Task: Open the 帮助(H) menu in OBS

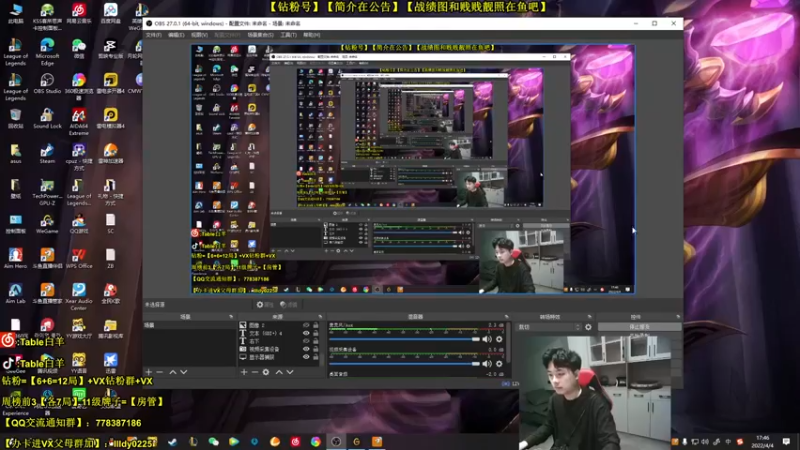Action: click(312, 35)
